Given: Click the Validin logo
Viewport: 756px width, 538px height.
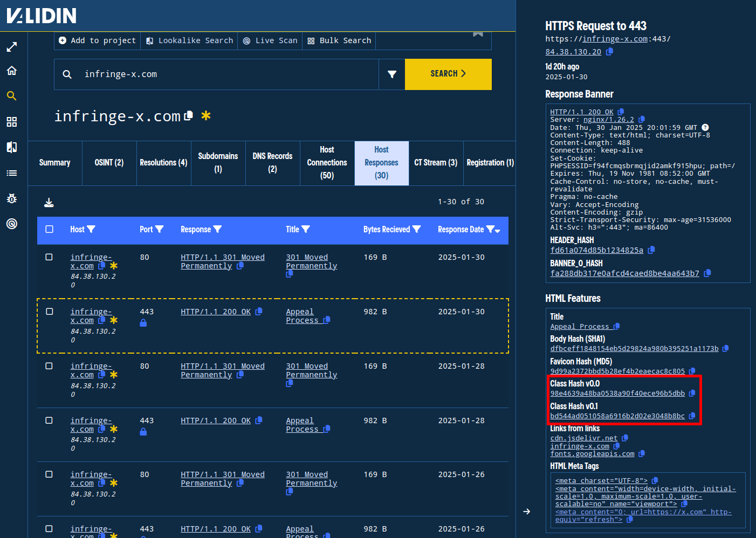Looking at the screenshot, I should point(42,16).
